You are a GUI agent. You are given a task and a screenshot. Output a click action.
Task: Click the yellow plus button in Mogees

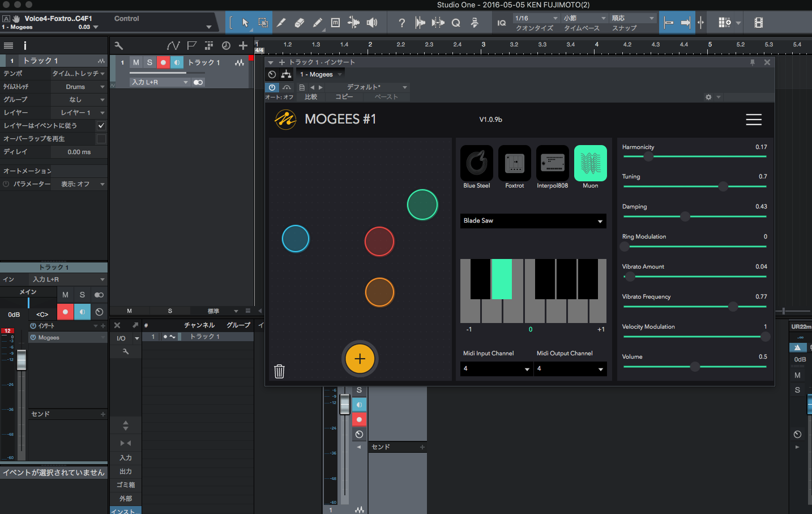click(x=360, y=359)
